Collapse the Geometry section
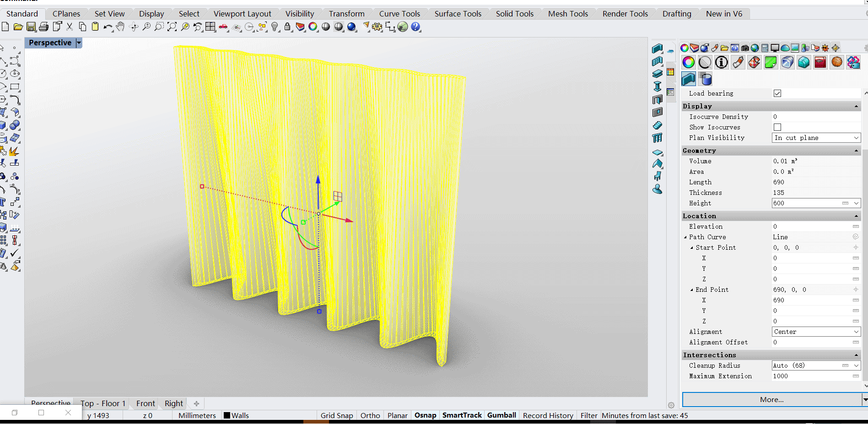Image resolution: width=868 pixels, height=424 pixels. point(856,150)
